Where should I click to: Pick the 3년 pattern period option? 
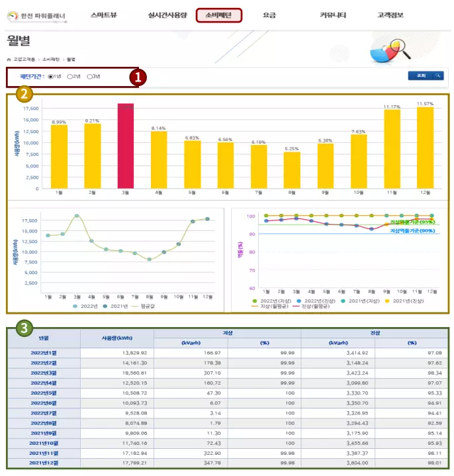[x=89, y=77]
